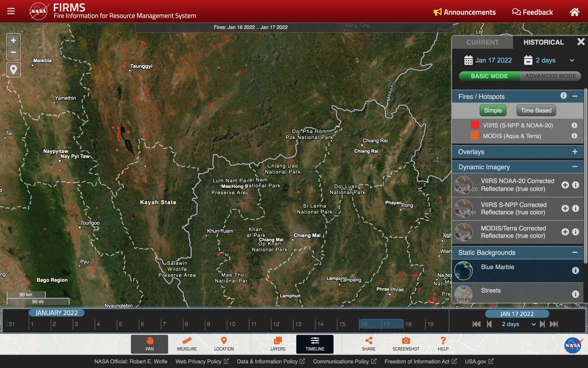The width and height of the screenshot is (588, 368).
Task: Add MODIS/Terra Corrected Reflectance layer
Action: pyautogui.click(x=565, y=232)
